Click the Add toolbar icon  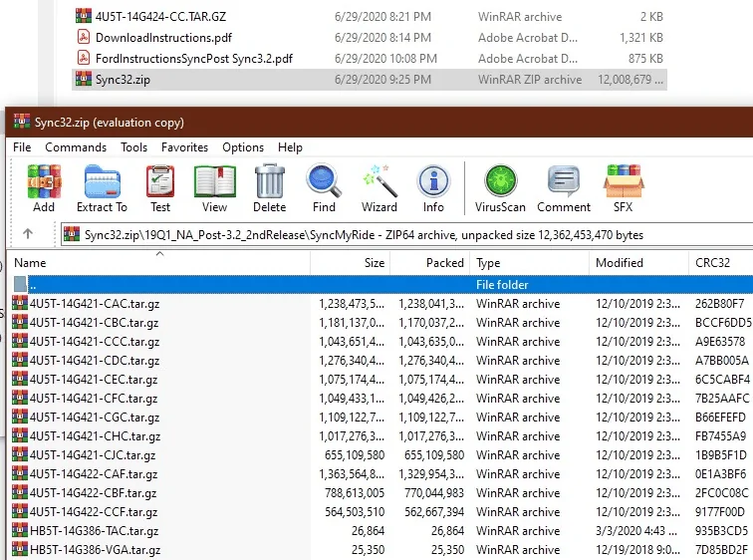click(44, 181)
